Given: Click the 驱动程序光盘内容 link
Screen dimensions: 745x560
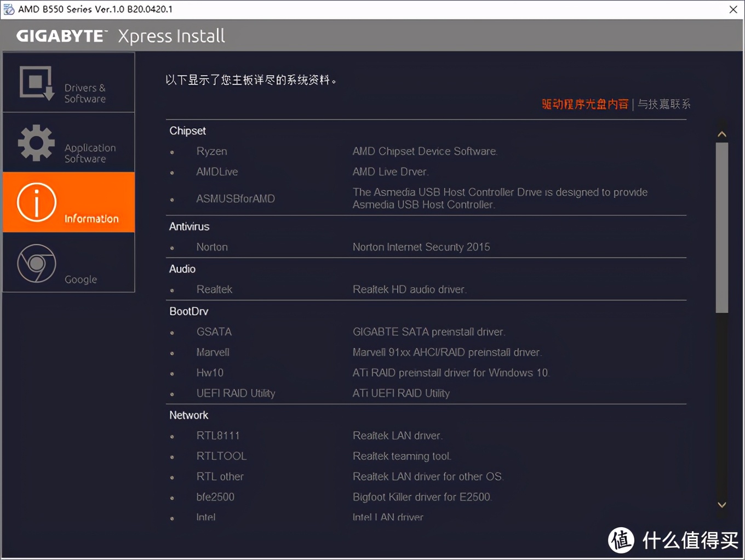Looking at the screenshot, I should click(x=585, y=104).
